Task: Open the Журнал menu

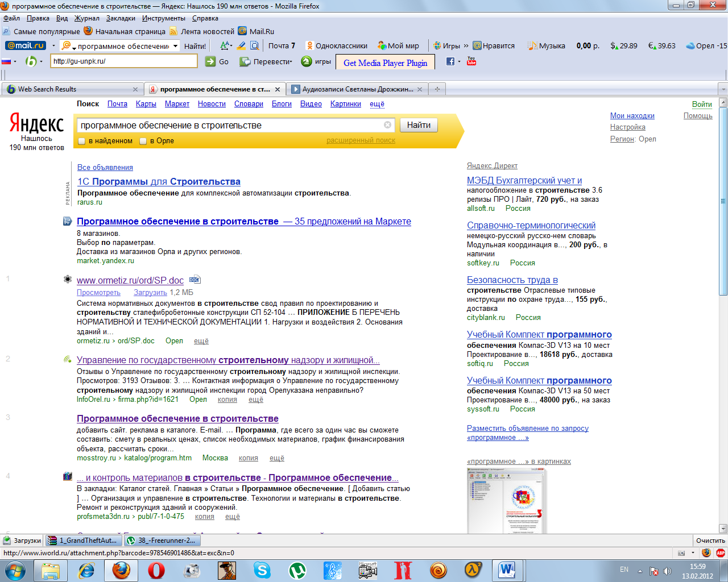Action: tap(87, 18)
